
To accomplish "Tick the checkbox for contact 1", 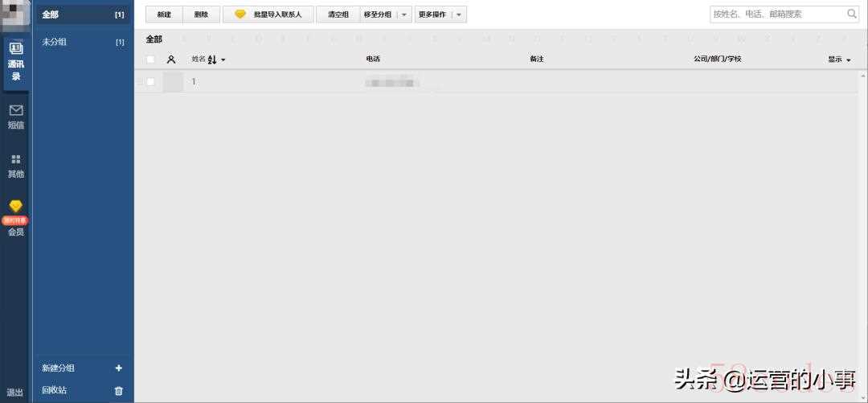I will point(150,82).
